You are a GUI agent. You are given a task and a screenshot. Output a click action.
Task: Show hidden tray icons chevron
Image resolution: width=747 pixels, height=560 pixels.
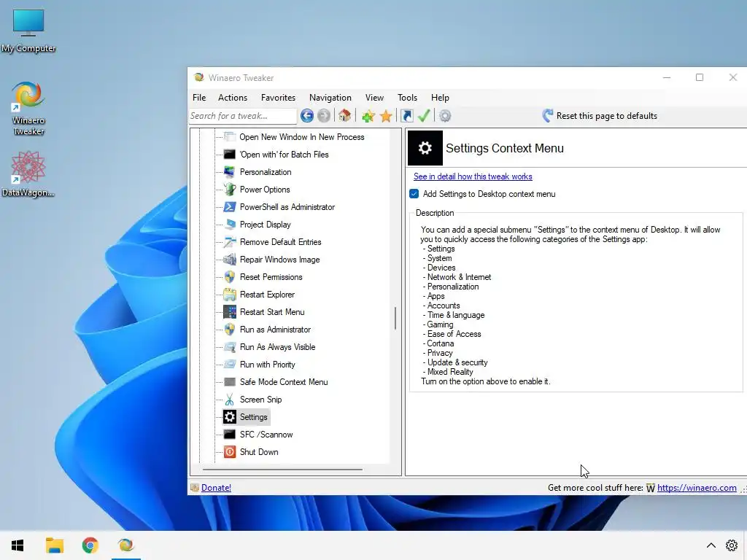tap(711, 545)
